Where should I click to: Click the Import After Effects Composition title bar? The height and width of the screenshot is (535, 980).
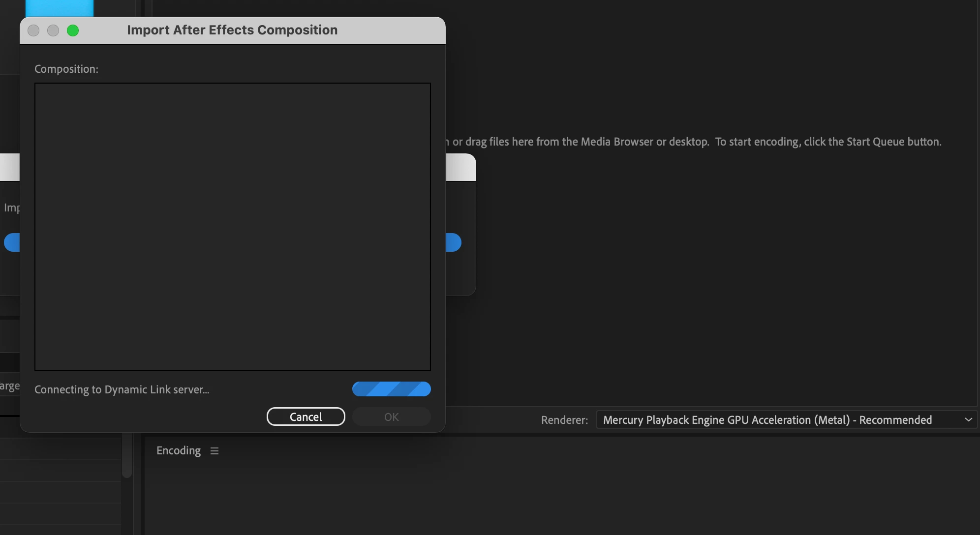pos(232,30)
